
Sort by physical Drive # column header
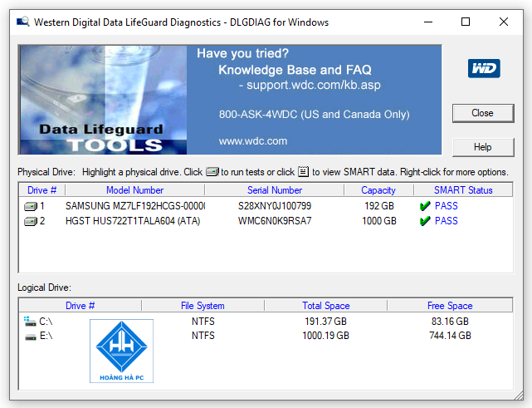[x=42, y=190]
